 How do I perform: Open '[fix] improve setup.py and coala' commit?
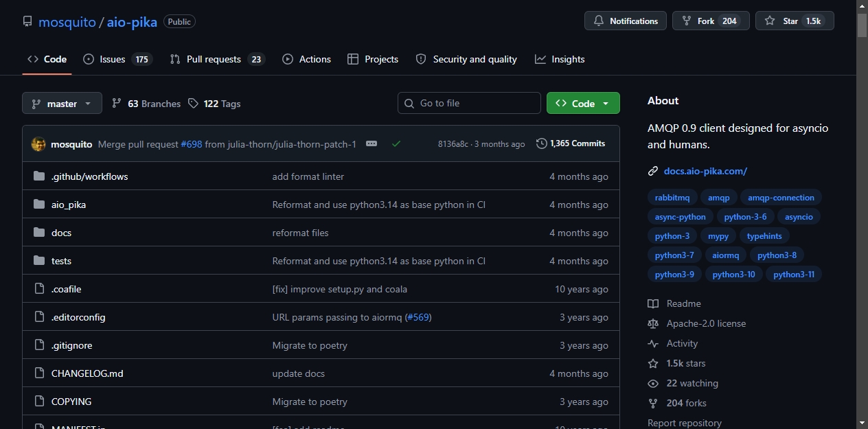point(340,289)
